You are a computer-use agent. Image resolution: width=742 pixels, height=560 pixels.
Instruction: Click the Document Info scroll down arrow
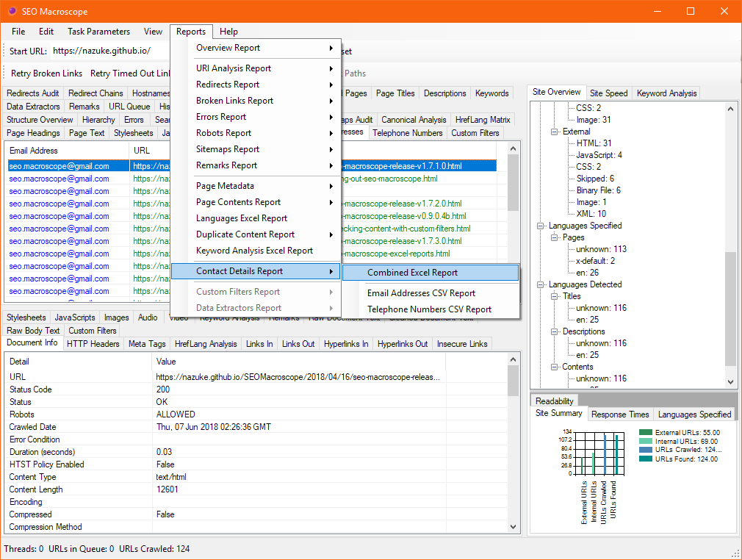513,526
